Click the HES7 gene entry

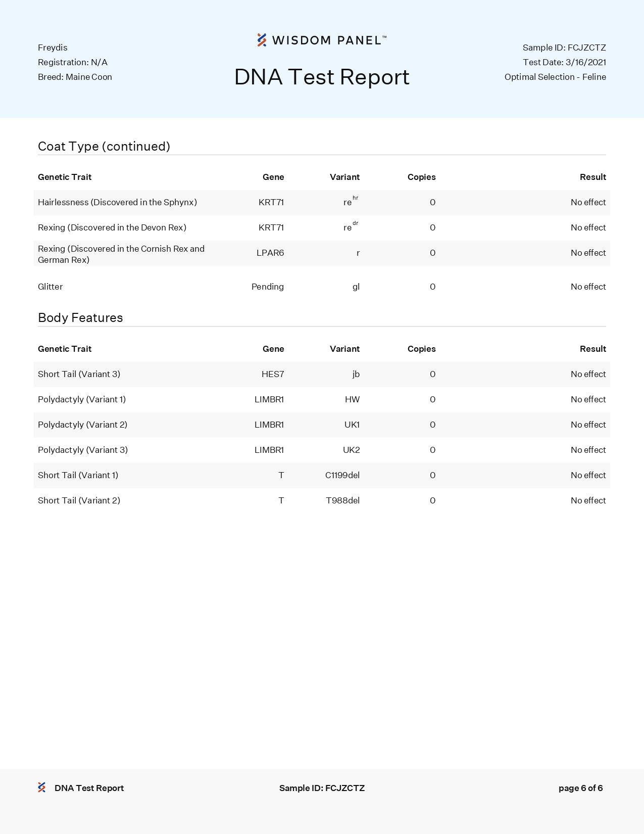coord(272,374)
